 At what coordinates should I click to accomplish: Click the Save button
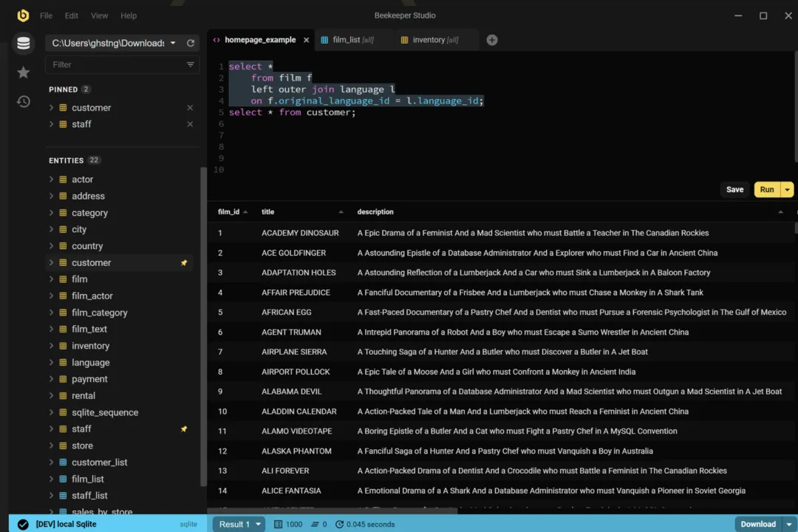coord(734,189)
